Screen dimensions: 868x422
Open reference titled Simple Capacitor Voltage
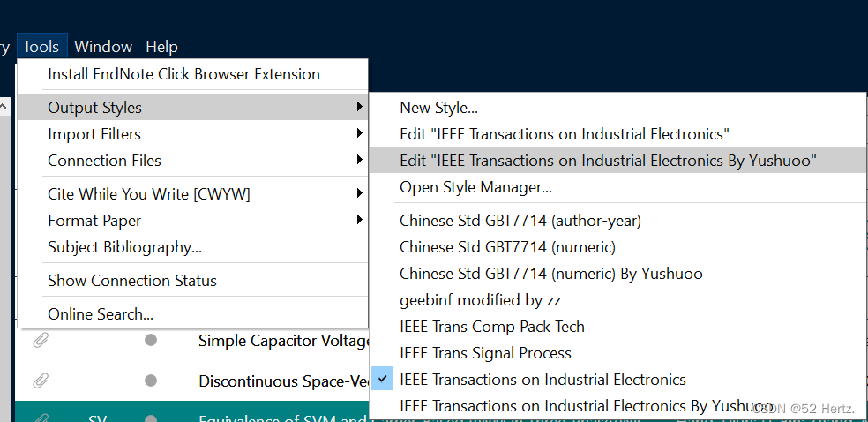284,341
